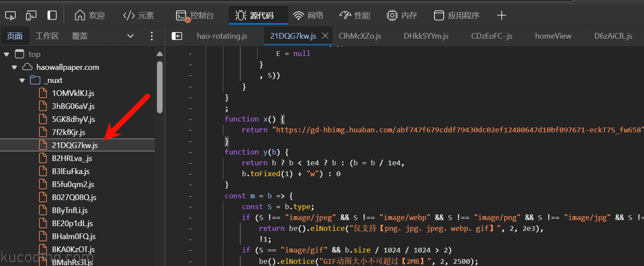Select the 页面 (Page) navigator tab

[15, 36]
